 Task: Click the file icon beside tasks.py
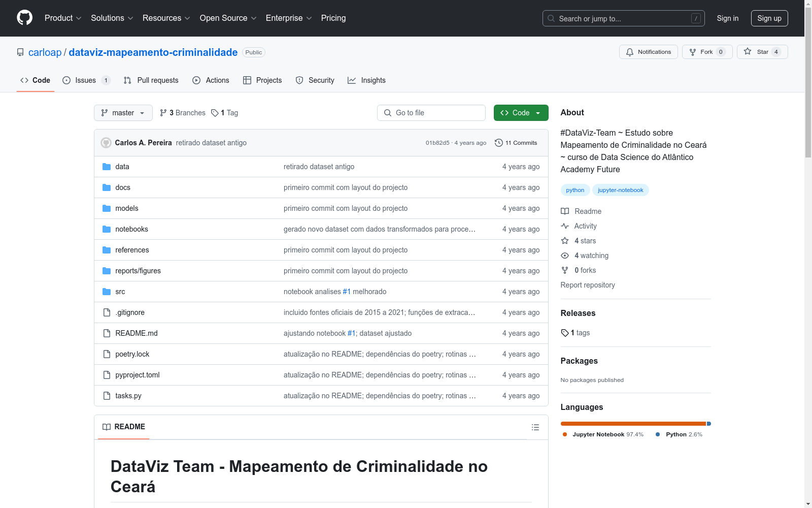(107, 396)
